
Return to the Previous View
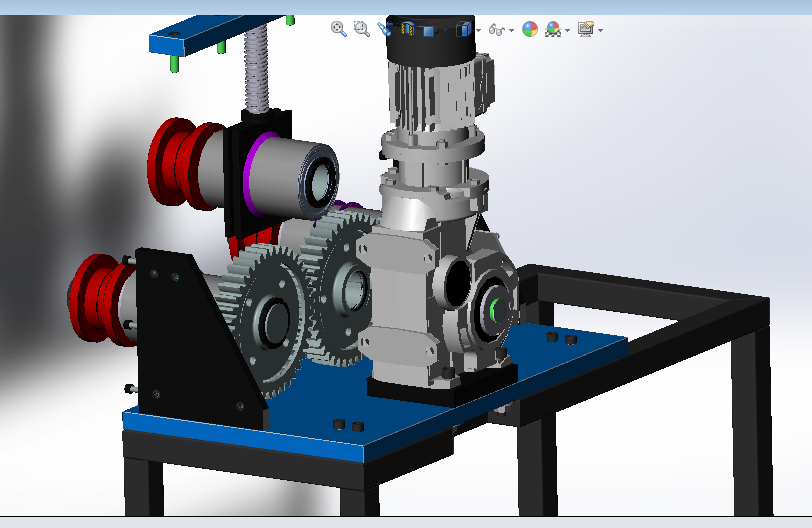click(384, 29)
